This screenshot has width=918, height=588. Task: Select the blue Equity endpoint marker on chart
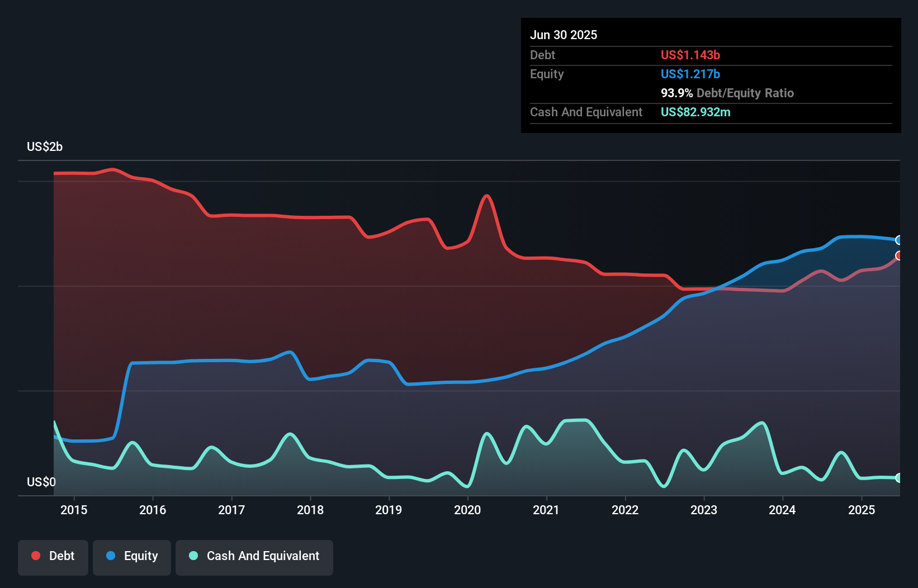click(x=899, y=240)
